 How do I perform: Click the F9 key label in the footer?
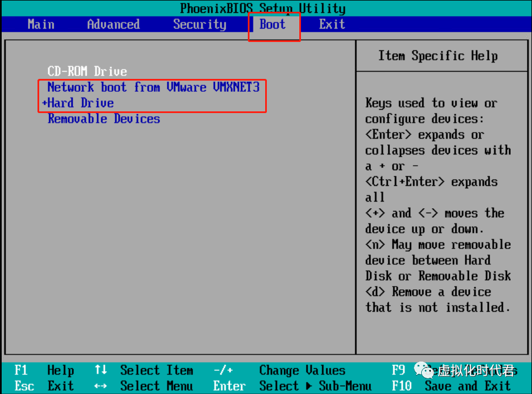398,370
